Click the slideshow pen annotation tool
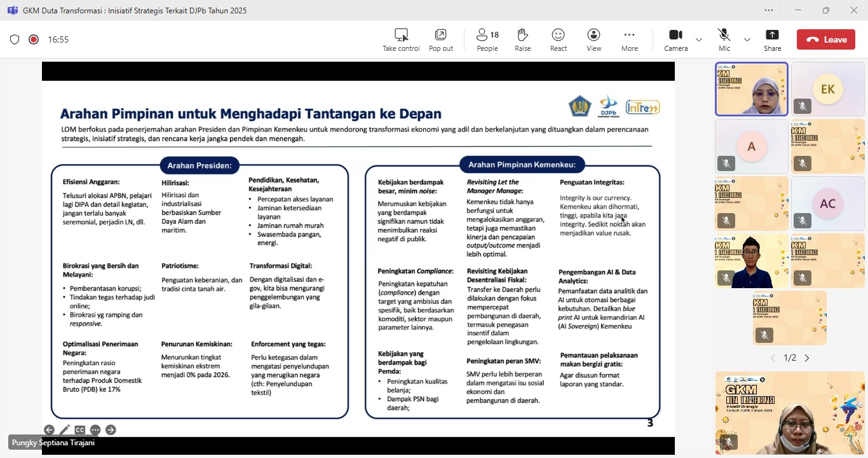The height and width of the screenshot is (458, 868). pos(64,430)
